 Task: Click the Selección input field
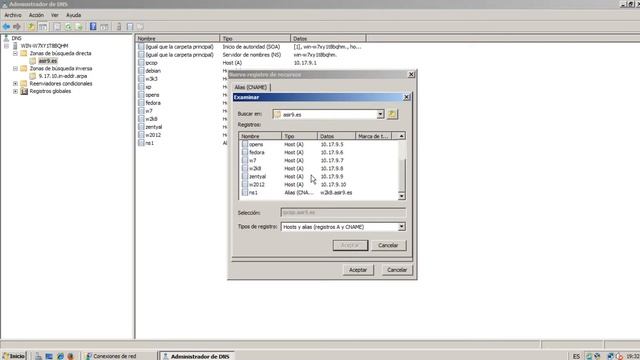coord(343,212)
